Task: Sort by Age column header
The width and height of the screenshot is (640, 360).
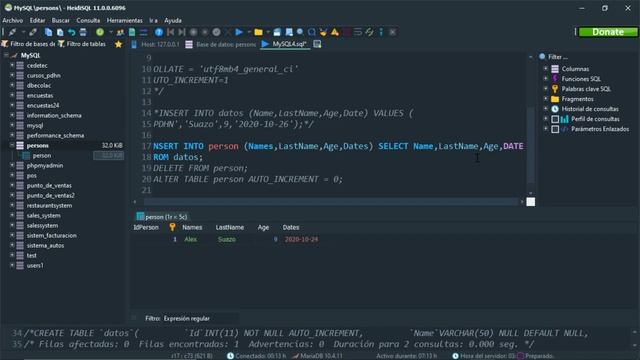Action: tap(263, 227)
